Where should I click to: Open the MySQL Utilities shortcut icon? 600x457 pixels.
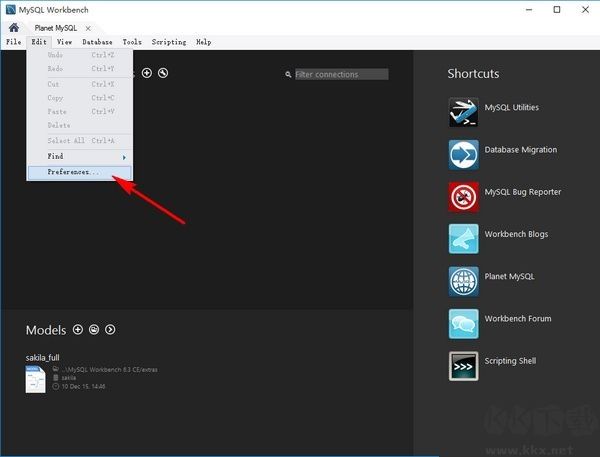coord(463,113)
